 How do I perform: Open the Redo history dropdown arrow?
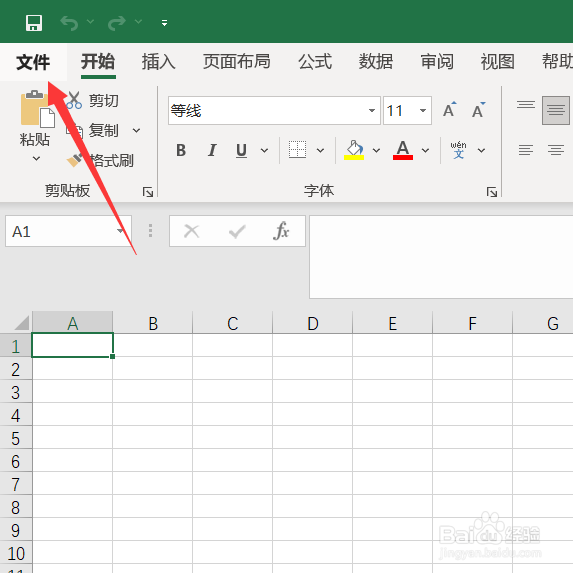(x=138, y=22)
